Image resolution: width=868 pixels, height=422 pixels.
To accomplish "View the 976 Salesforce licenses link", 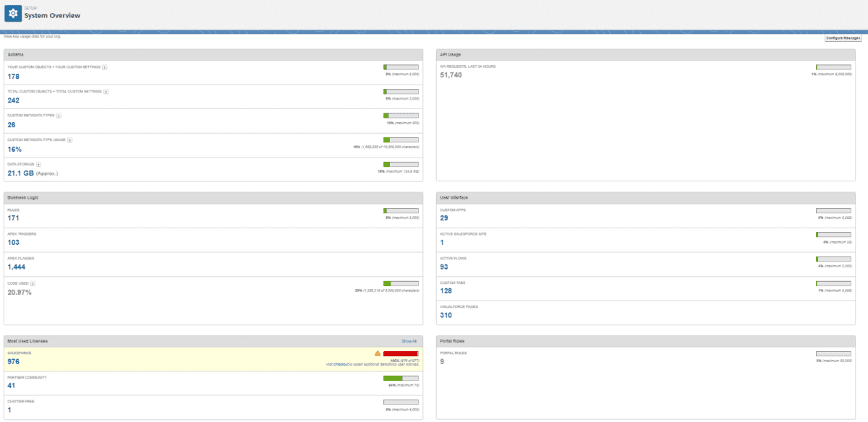I will pyautogui.click(x=12, y=361).
